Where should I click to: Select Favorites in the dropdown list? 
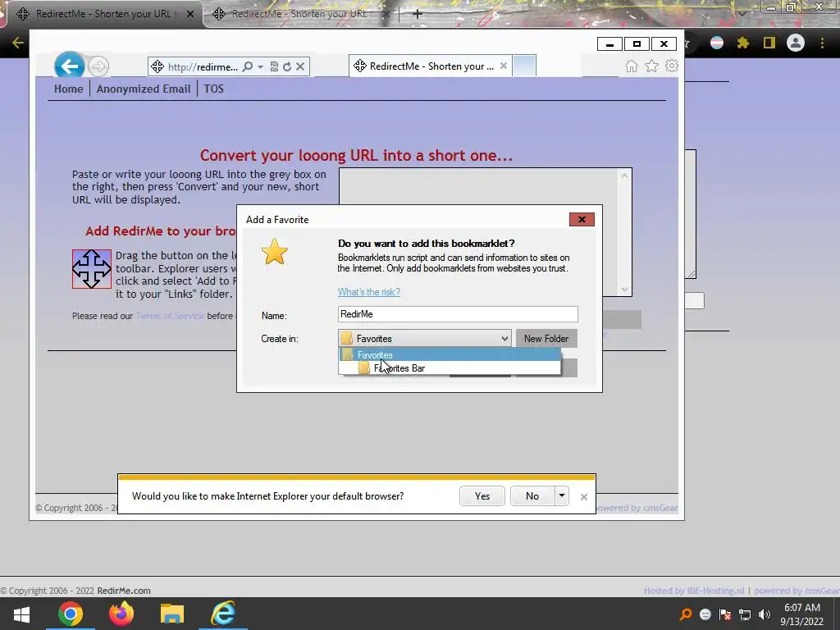click(450, 354)
